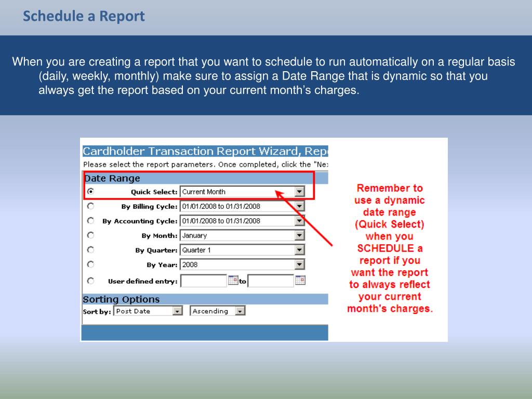Expand the By Billing Cycle date dropdown
The height and width of the screenshot is (399, 532).
click(x=242, y=206)
